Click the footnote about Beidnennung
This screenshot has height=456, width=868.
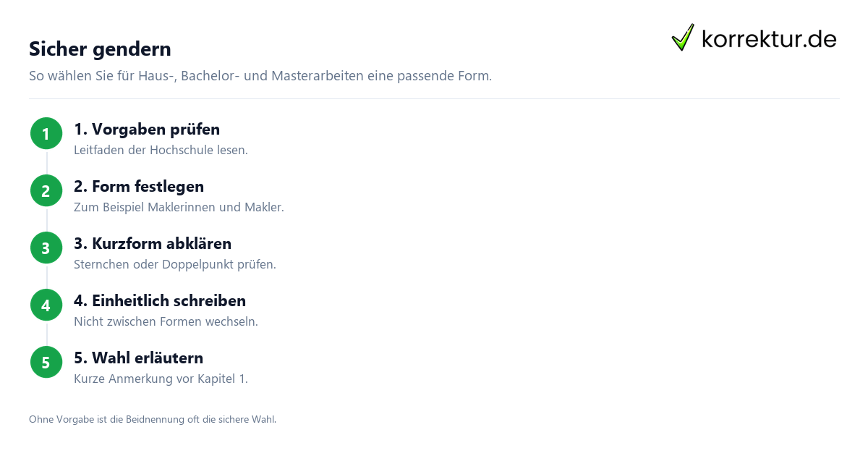153,419
